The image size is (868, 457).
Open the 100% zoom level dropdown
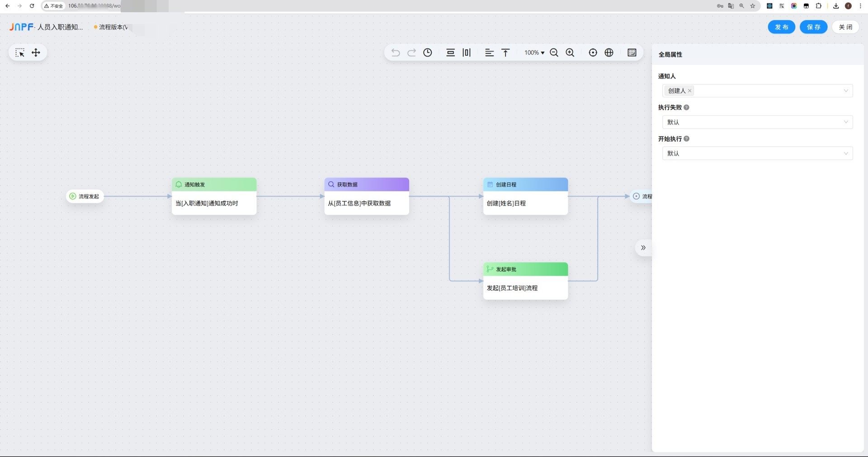pos(534,53)
